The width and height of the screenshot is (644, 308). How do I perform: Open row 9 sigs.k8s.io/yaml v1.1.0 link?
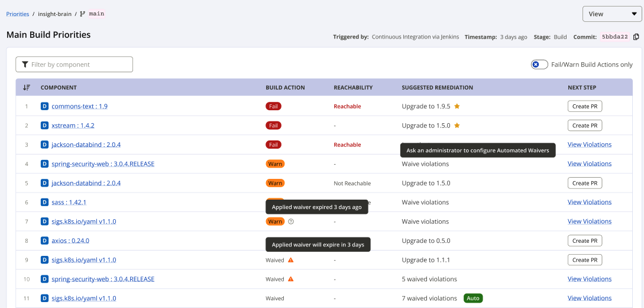[x=84, y=260]
